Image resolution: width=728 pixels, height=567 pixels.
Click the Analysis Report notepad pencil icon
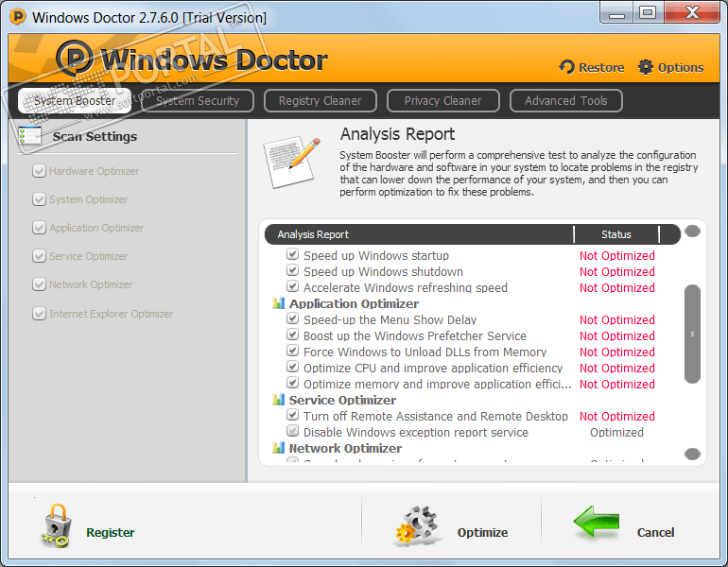click(292, 162)
